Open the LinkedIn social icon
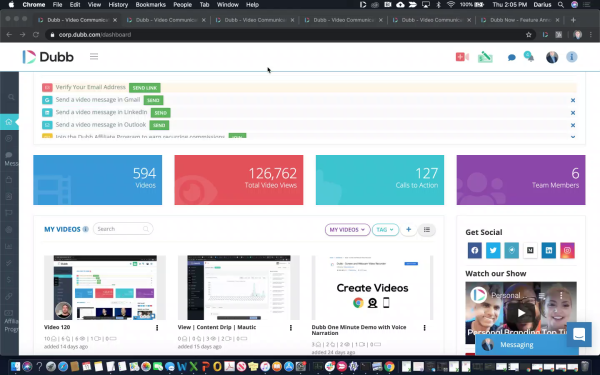 (549, 250)
